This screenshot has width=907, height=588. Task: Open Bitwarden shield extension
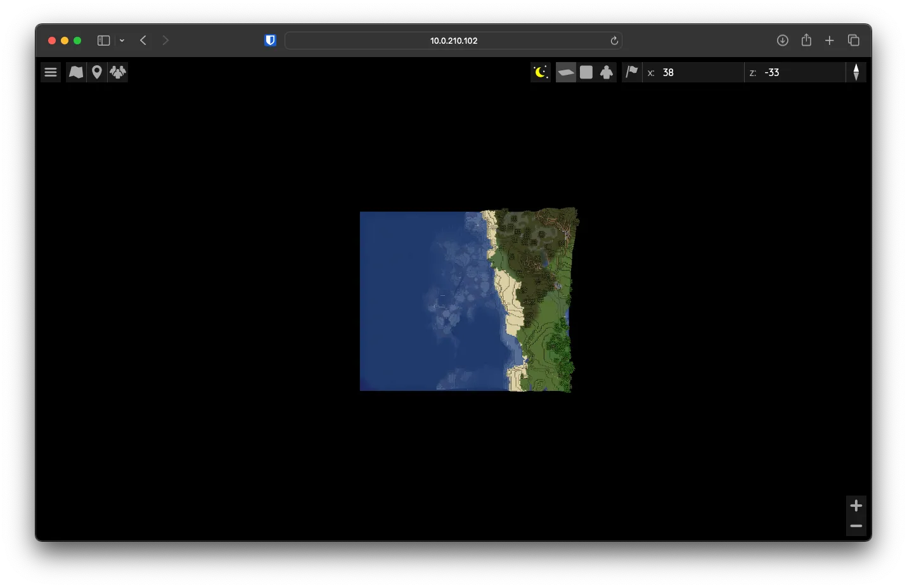point(270,41)
